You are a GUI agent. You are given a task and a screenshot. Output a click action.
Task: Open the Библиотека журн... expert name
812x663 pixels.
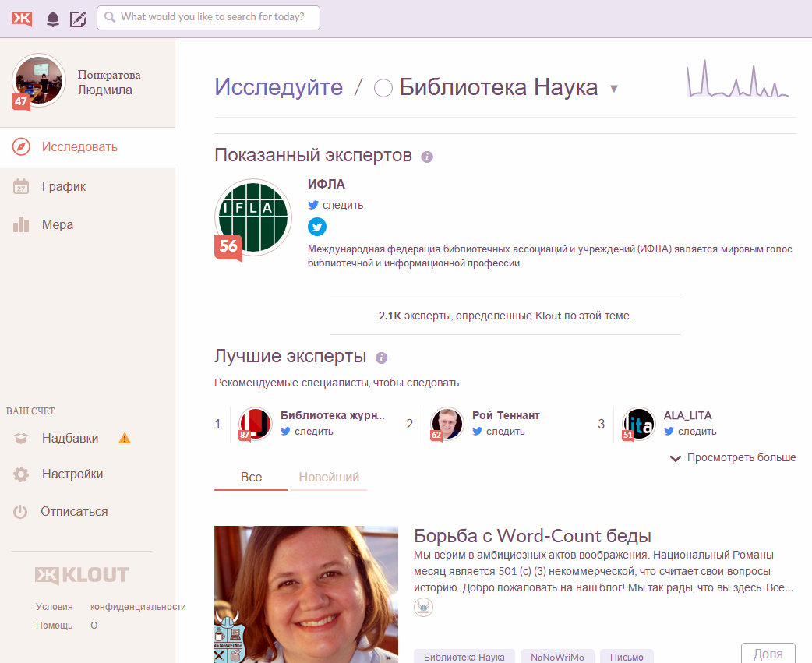333,415
